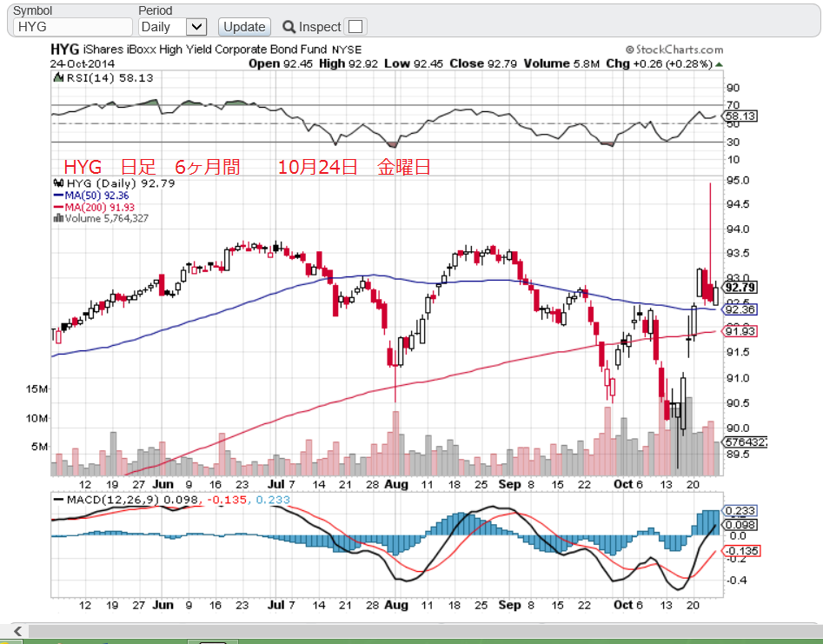Click the StockCharts.com copyright text
The width and height of the screenshot is (823, 644).
[674, 50]
